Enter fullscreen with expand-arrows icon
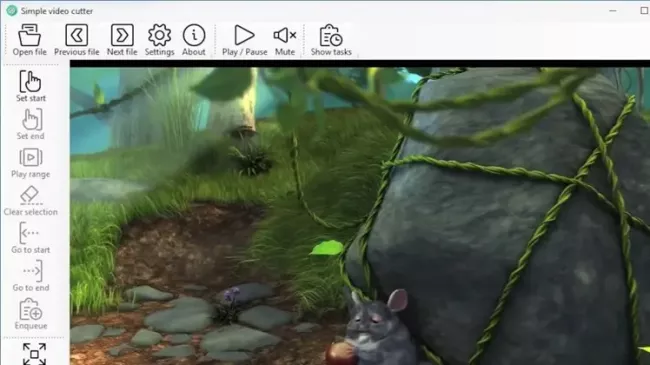Screen dimensions: 650x365 (x=34, y=354)
